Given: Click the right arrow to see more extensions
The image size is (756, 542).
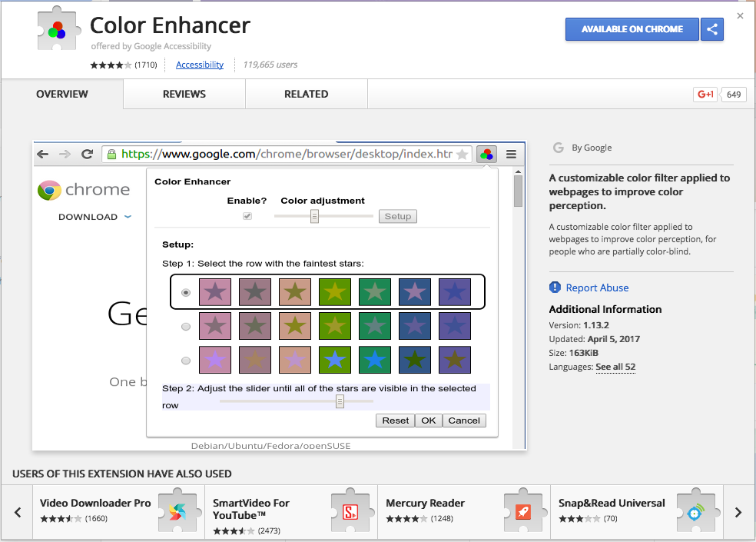Looking at the screenshot, I should coord(738,512).
